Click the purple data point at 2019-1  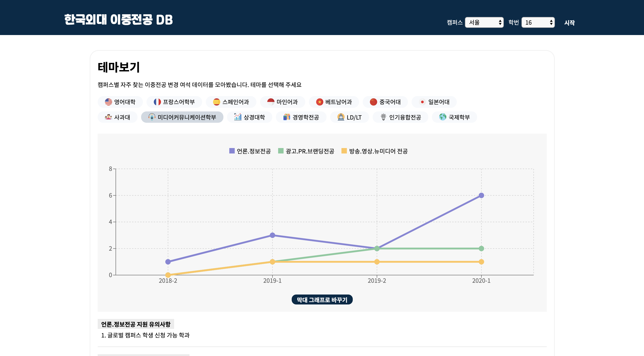272,235
